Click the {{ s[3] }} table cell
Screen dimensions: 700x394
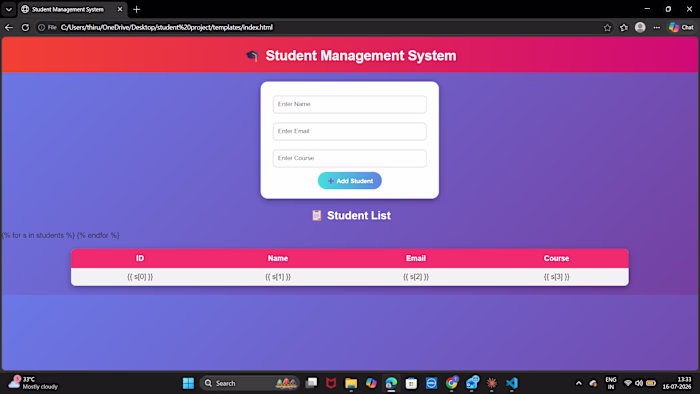[556, 277]
